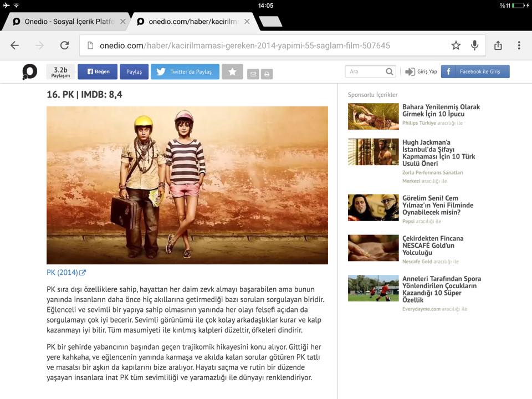Open the browser share icon
The height and width of the screenshot is (399, 532).
pos(498,45)
